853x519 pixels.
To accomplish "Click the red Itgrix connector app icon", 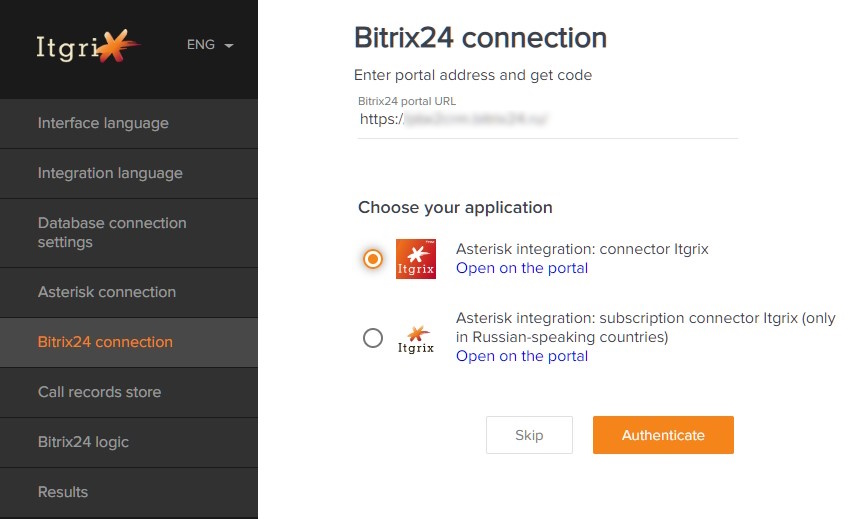I will (x=416, y=259).
